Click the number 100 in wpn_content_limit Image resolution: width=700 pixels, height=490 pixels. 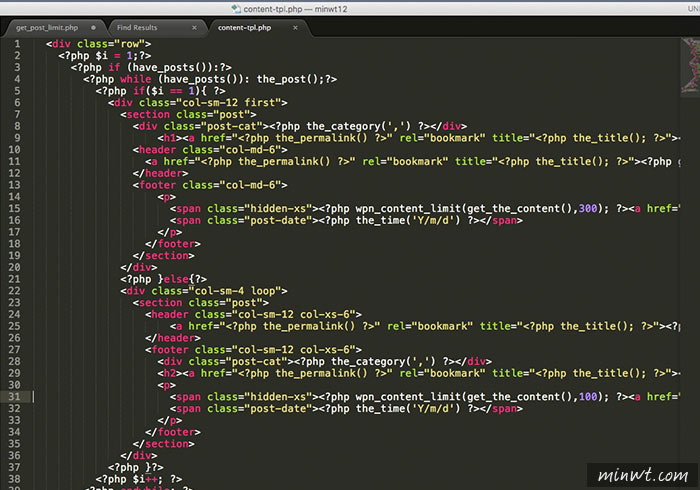(588, 397)
